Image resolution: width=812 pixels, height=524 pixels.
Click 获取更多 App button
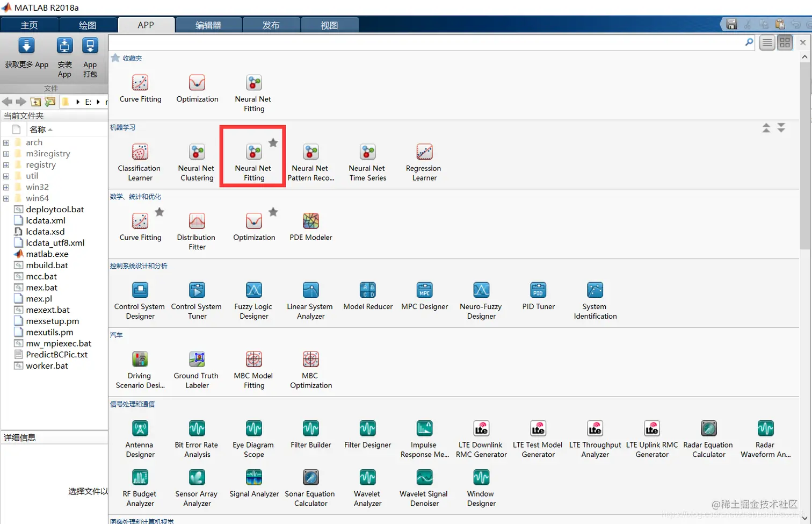(x=27, y=53)
